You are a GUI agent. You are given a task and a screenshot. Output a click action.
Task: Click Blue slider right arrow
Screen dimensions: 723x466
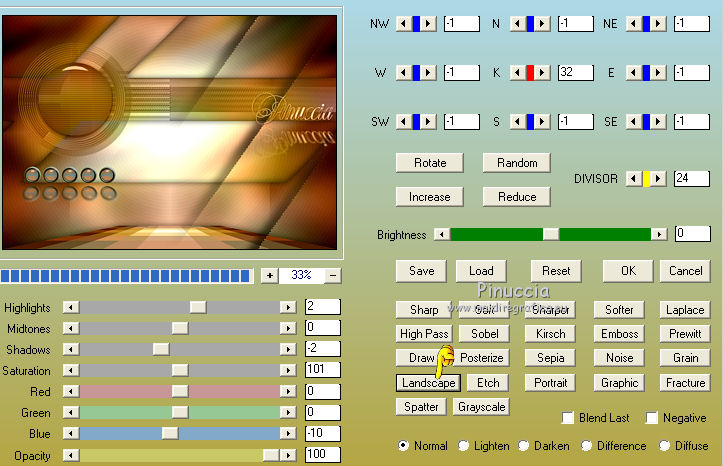(x=288, y=433)
